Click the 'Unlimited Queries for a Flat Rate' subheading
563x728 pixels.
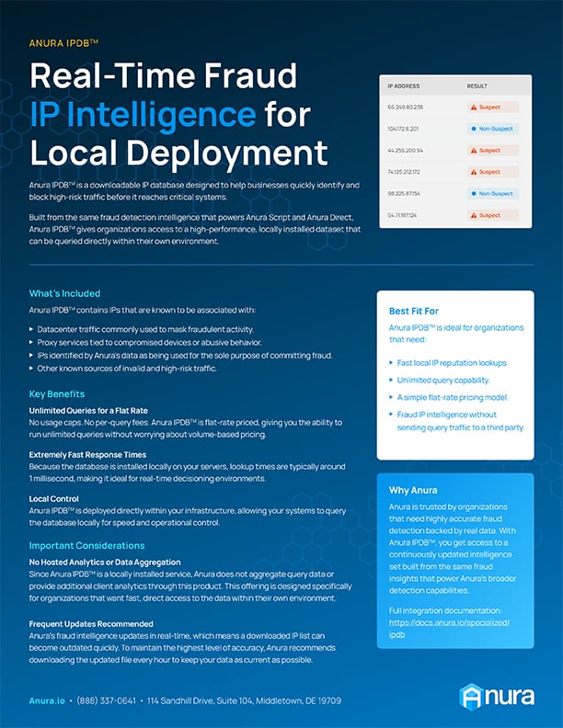tap(88, 411)
